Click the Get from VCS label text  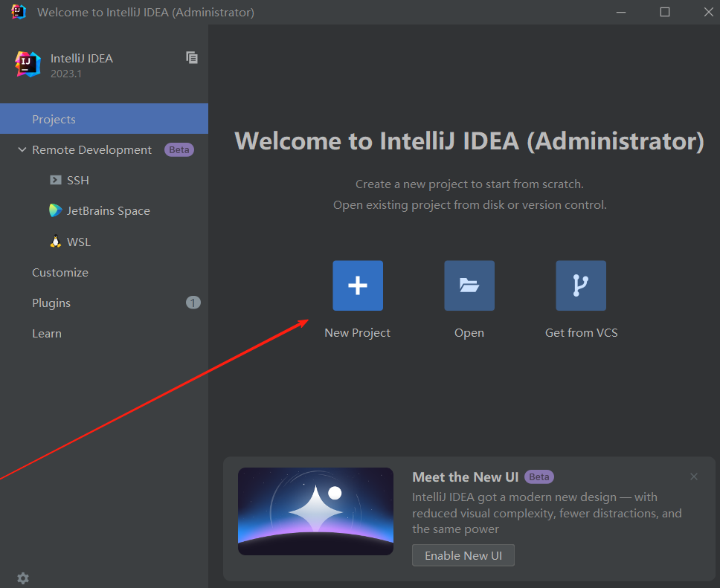pyautogui.click(x=582, y=333)
